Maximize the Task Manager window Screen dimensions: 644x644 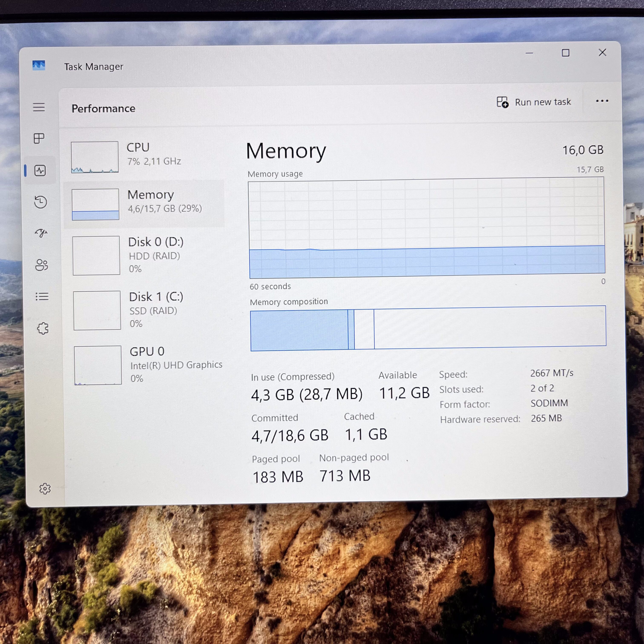pos(565,53)
